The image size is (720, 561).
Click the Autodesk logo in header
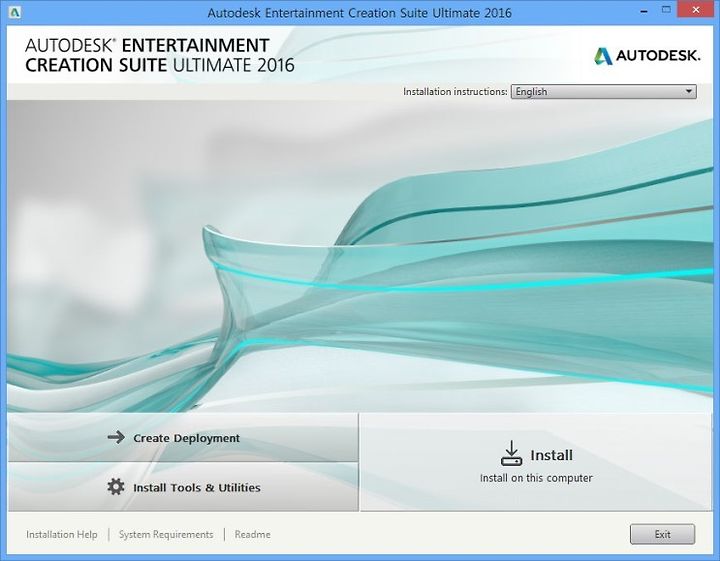[647, 56]
